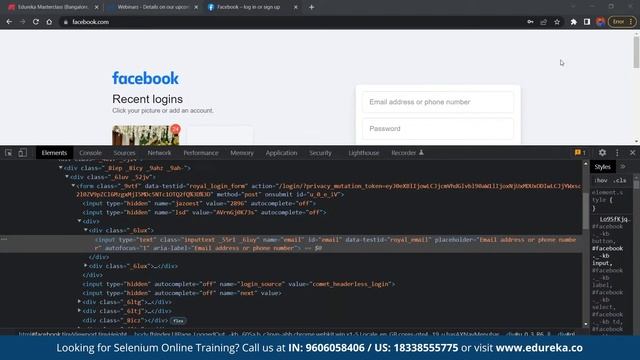The image size is (640, 360).
Task: Open the browser home page icon
Action: pos(49,22)
